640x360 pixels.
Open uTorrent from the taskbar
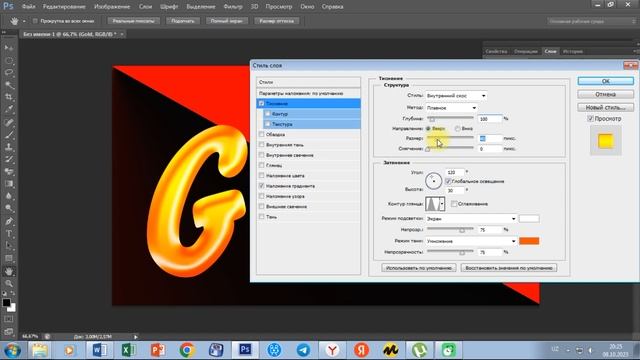419,350
